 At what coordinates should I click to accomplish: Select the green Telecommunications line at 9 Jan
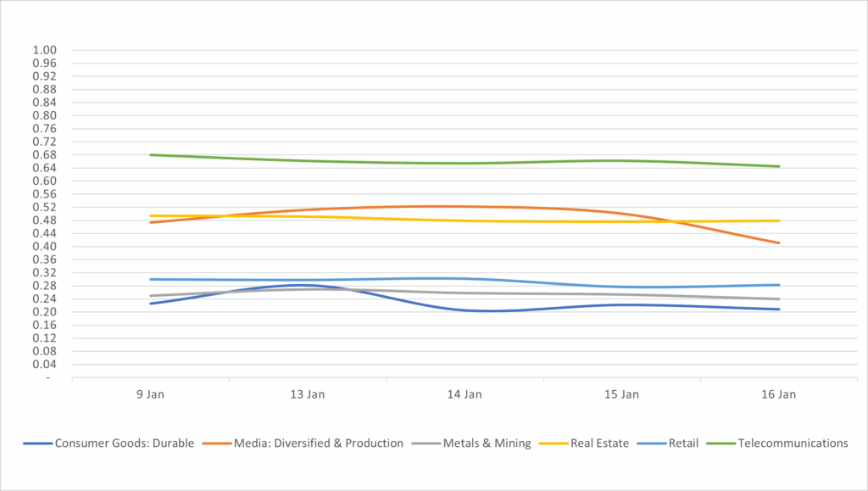coord(151,154)
